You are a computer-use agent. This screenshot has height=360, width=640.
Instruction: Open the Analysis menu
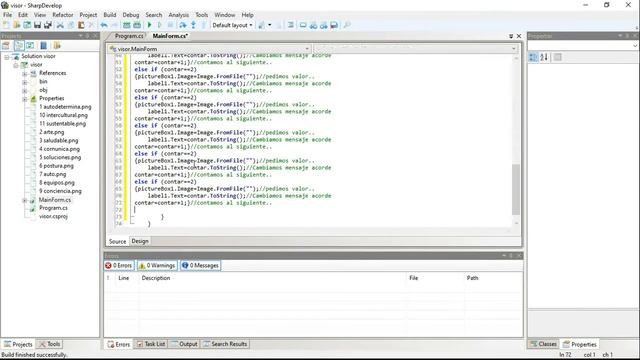click(x=178, y=15)
